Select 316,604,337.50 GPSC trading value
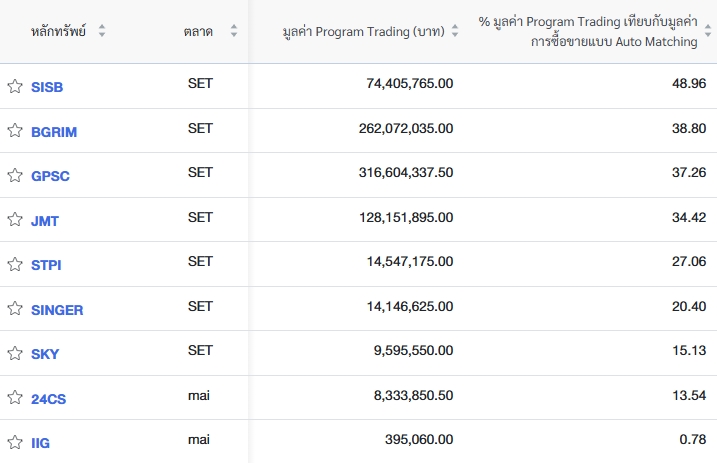Image resolution: width=717 pixels, height=463 pixels. 406,172
